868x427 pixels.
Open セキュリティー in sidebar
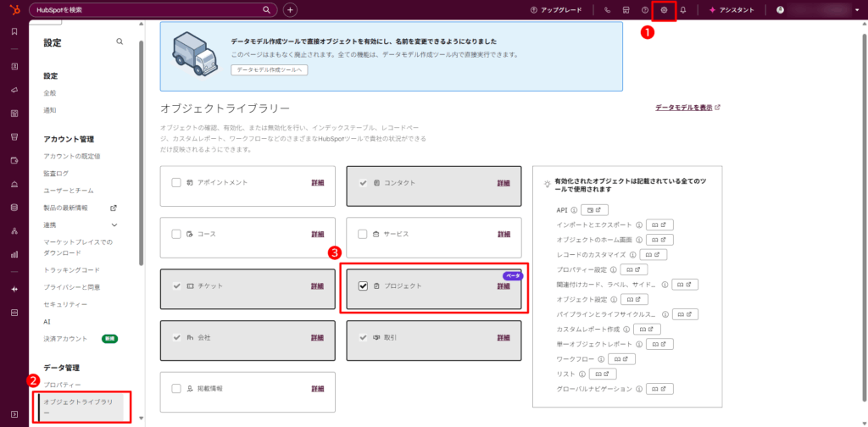tap(65, 304)
